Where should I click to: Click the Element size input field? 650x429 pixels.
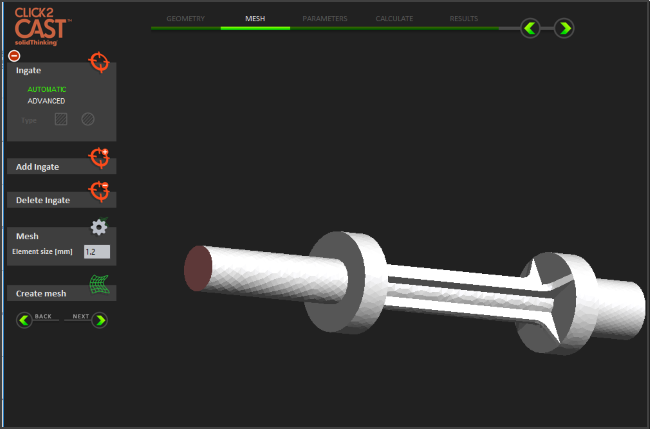(97, 252)
